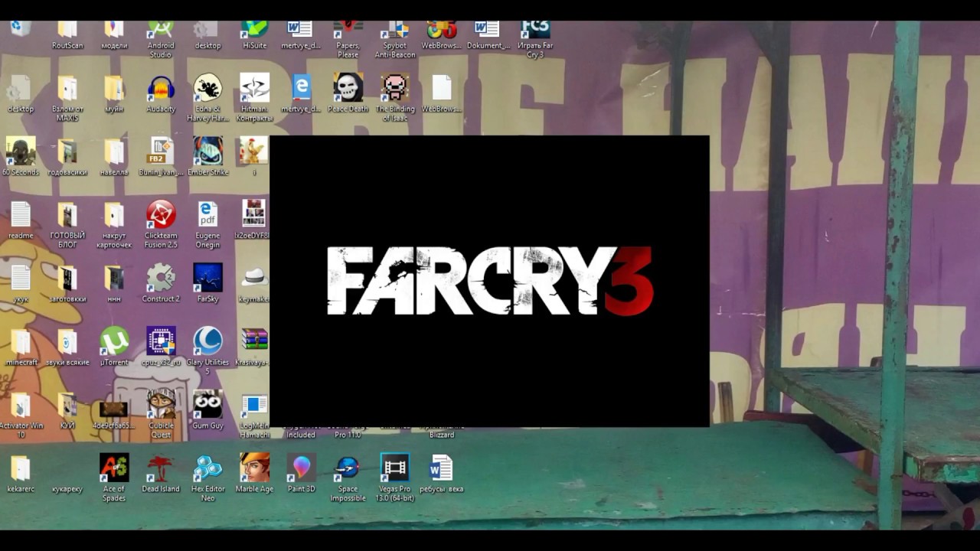Select The Binding of Isaac shortcut
The width and height of the screenshot is (980, 551).
[395, 98]
